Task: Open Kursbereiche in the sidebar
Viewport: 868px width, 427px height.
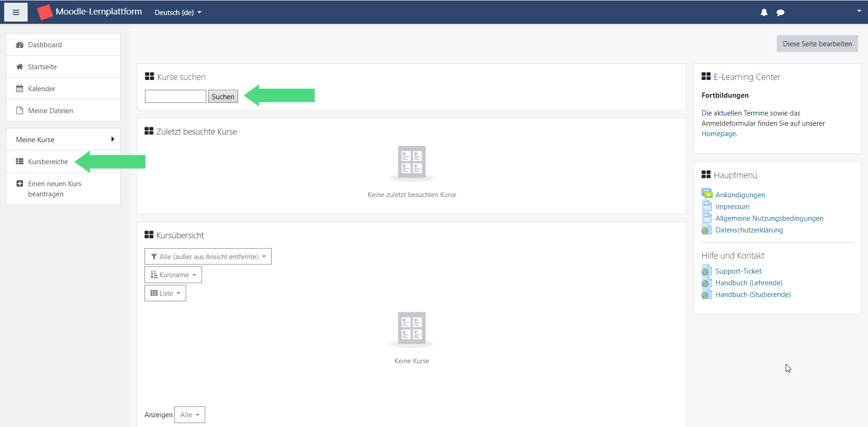Action: [63, 162]
